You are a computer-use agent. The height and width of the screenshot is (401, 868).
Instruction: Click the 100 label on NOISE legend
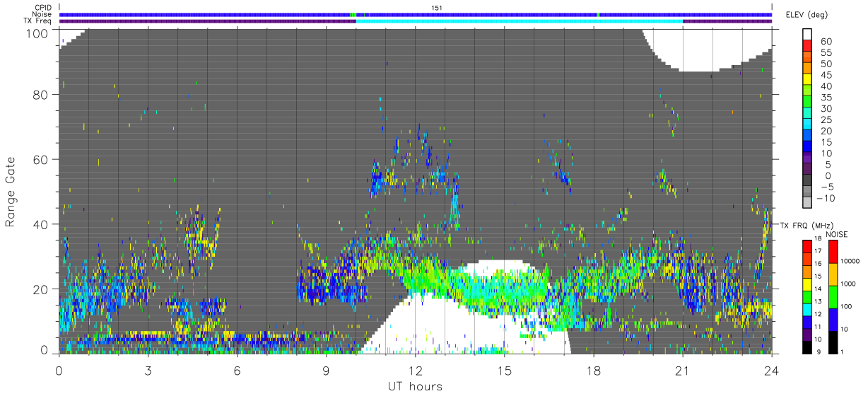click(x=847, y=307)
